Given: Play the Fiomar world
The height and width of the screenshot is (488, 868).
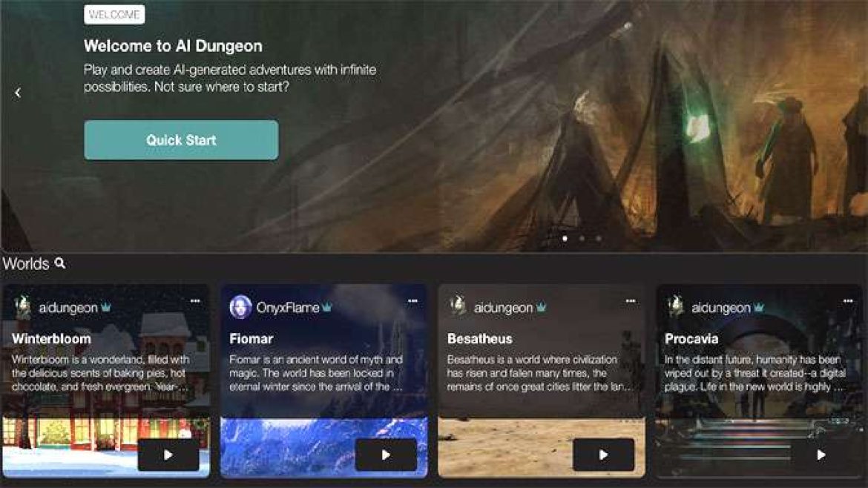Looking at the screenshot, I should (x=386, y=455).
